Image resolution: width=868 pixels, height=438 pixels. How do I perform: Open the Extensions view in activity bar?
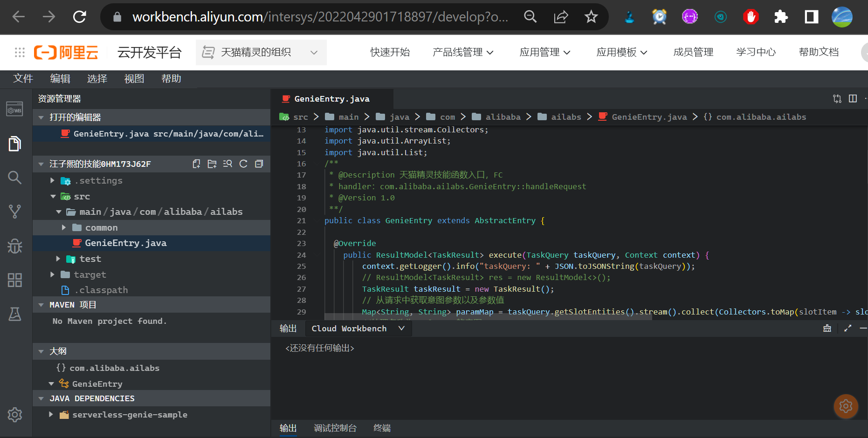pos(15,280)
